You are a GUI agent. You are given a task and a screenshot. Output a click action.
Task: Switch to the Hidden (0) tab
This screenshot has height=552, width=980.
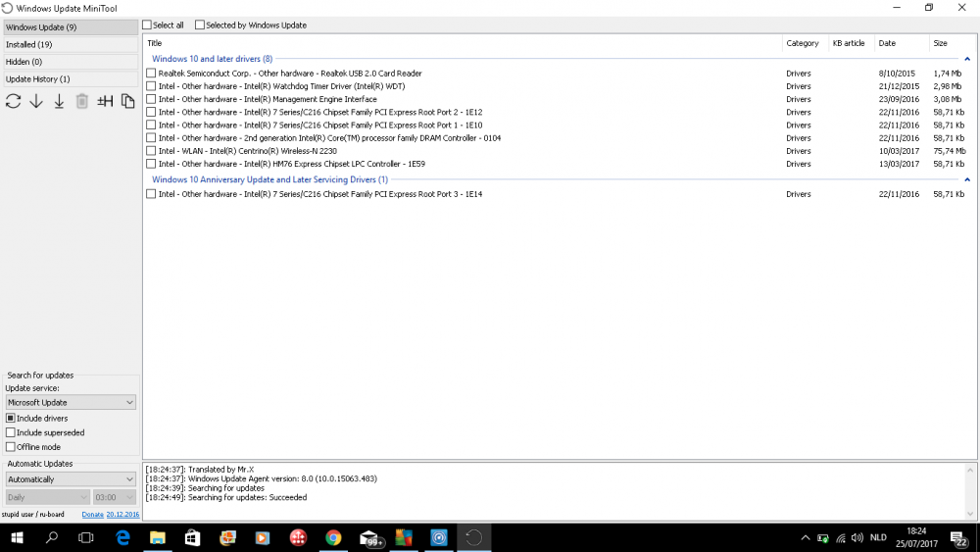click(71, 62)
